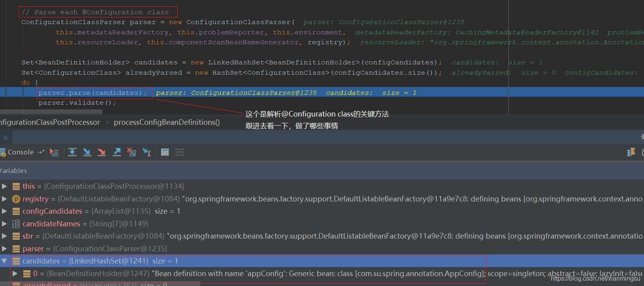Click Show Execution Point icon
644x286 pixels.
54,152
